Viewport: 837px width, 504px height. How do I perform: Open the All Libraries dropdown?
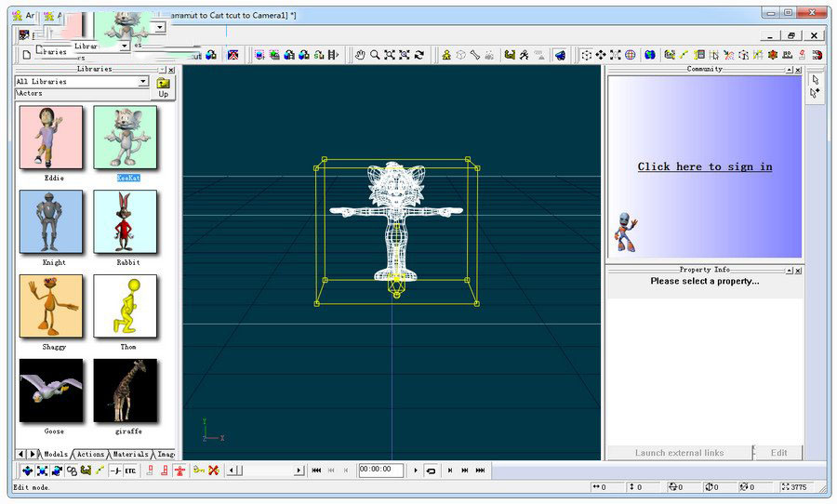(x=143, y=81)
